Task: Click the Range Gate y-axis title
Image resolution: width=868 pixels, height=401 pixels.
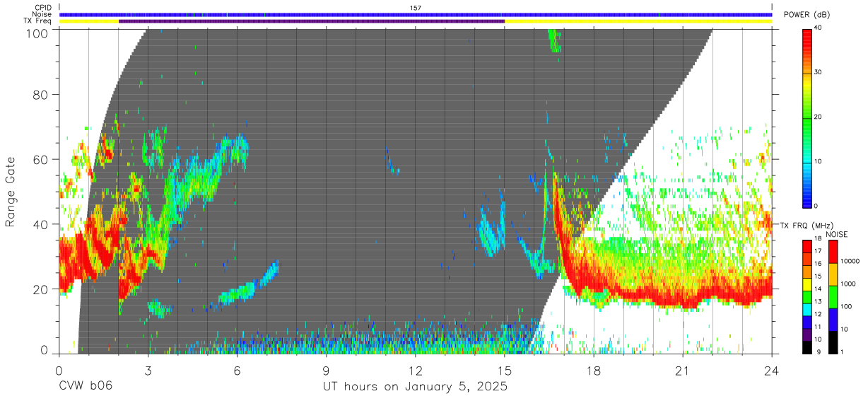Action: point(11,192)
